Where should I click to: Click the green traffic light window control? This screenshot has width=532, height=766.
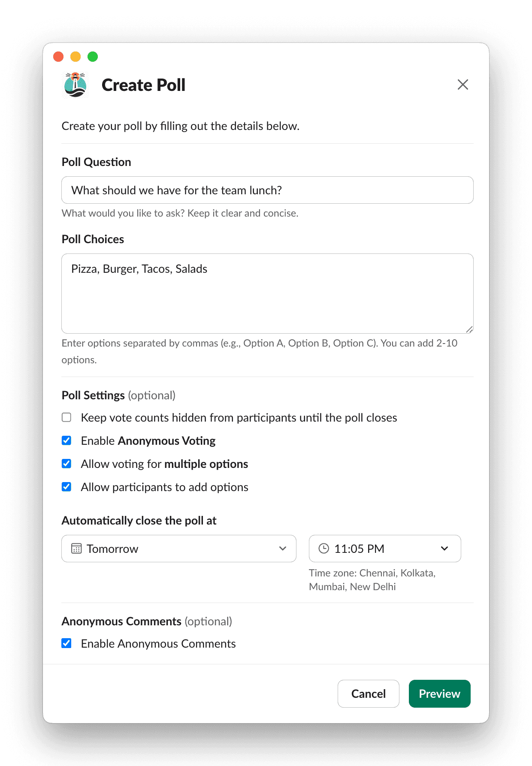[93, 56]
